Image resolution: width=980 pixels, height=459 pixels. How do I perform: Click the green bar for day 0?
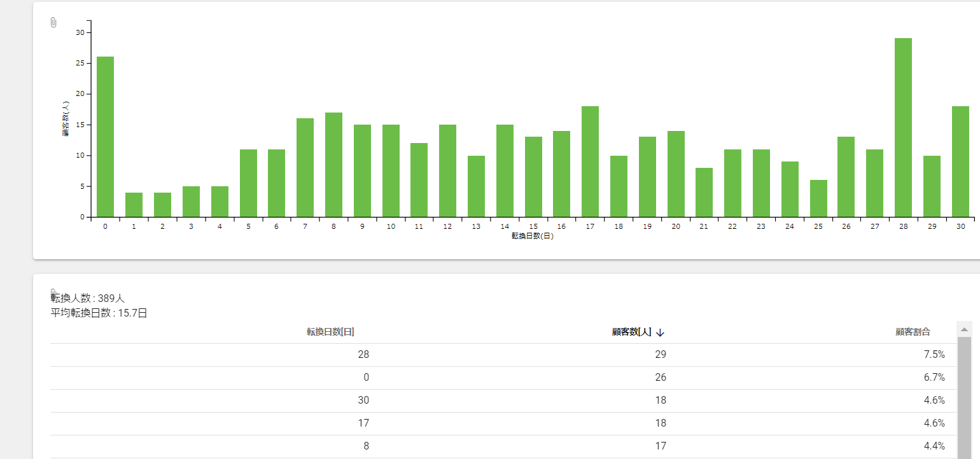point(105,137)
